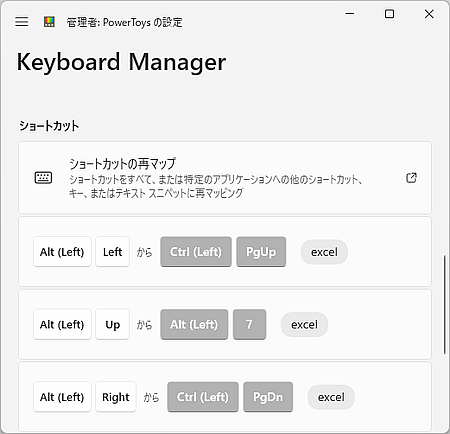Click the Up key chip

click(x=112, y=324)
